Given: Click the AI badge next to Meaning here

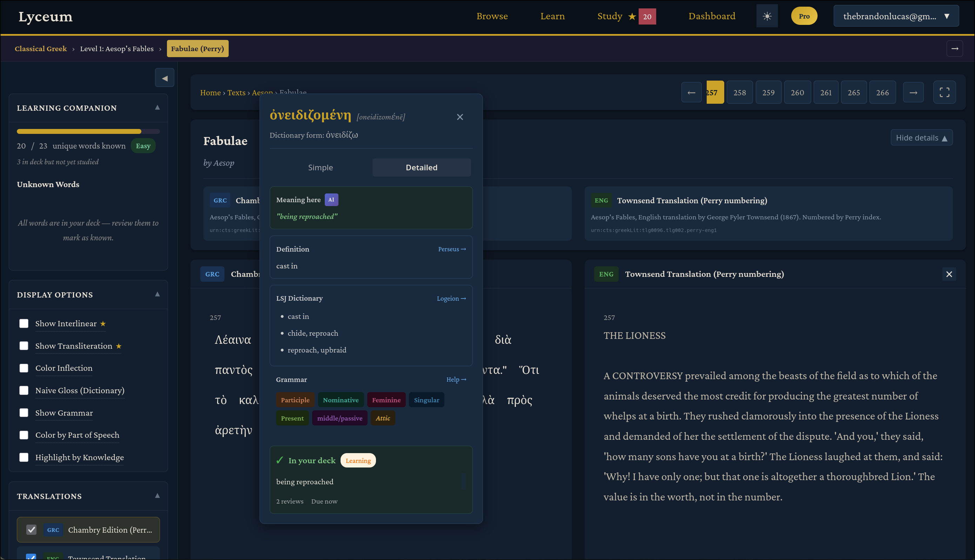Looking at the screenshot, I should pyautogui.click(x=331, y=200).
